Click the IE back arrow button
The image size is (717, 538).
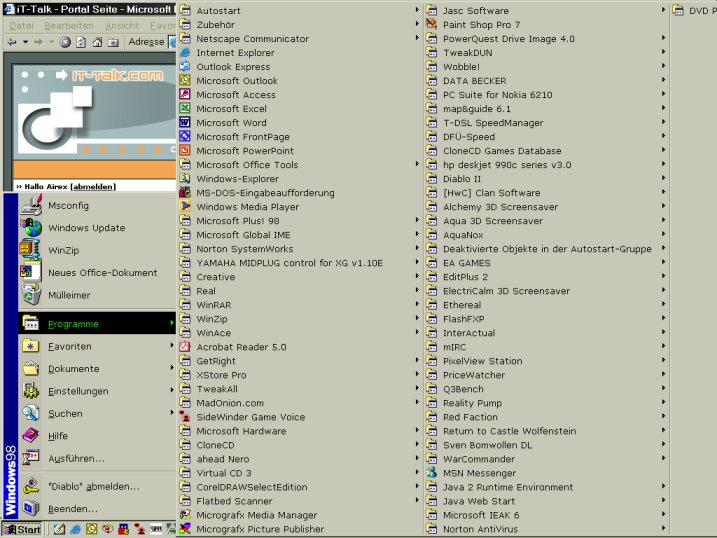click(x=12, y=42)
